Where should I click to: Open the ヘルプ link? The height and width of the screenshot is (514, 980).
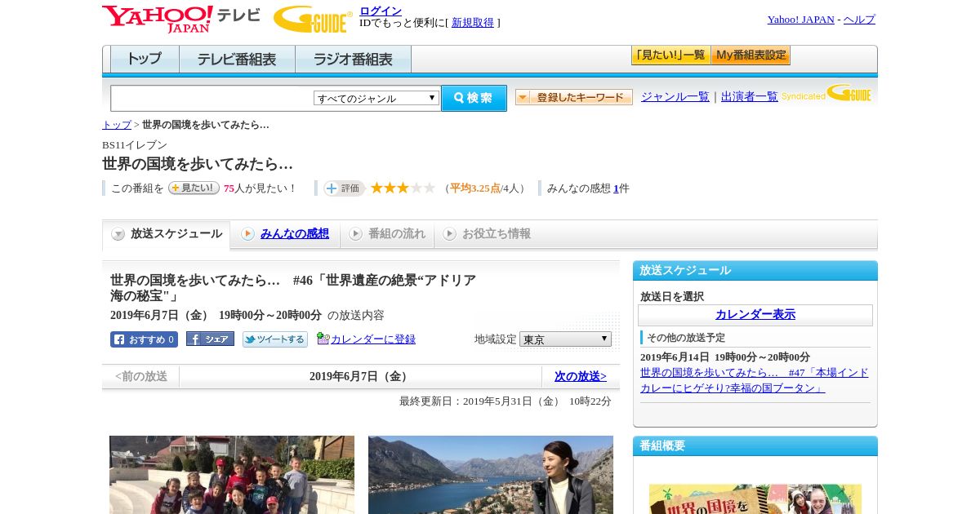coord(859,20)
